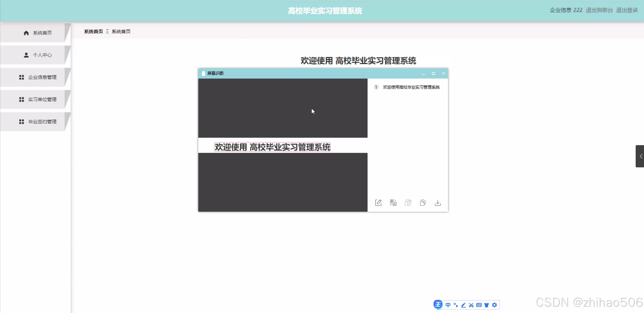Click 退出登录 to log out
This screenshot has width=644, height=313.
pos(627,10)
